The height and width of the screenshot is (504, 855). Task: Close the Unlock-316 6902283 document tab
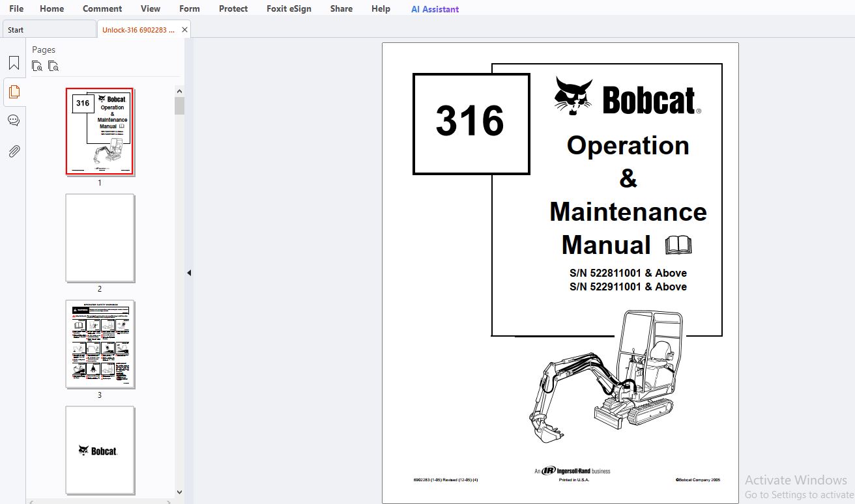coord(184,30)
